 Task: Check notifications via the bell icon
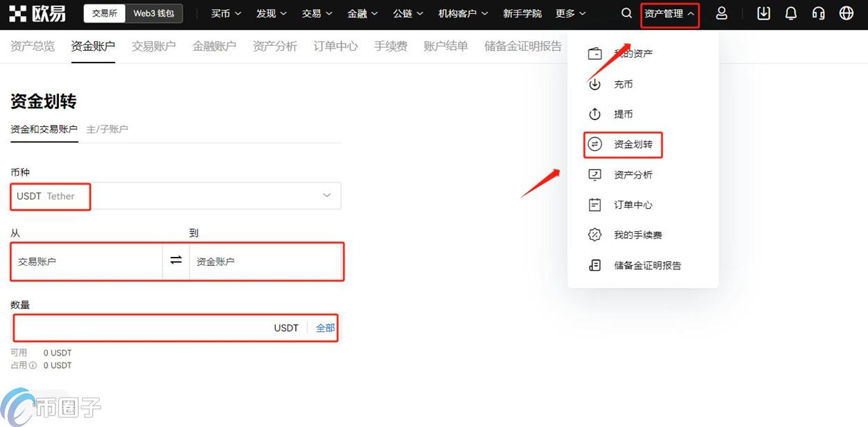pyautogui.click(x=790, y=13)
